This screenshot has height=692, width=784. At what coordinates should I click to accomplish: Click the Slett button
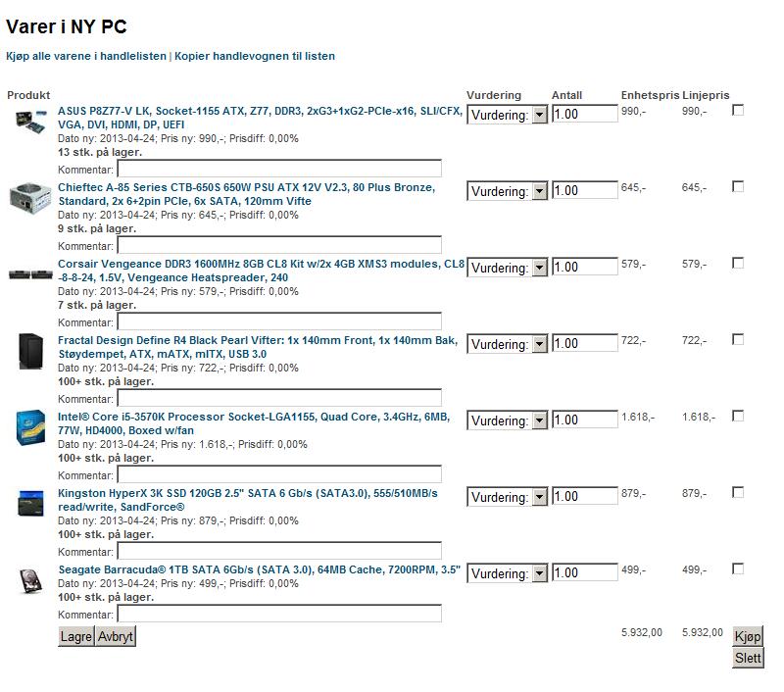coord(748,658)
